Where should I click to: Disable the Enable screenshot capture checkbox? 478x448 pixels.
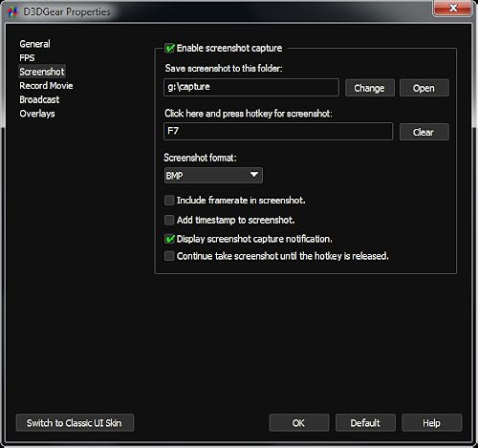169,48
